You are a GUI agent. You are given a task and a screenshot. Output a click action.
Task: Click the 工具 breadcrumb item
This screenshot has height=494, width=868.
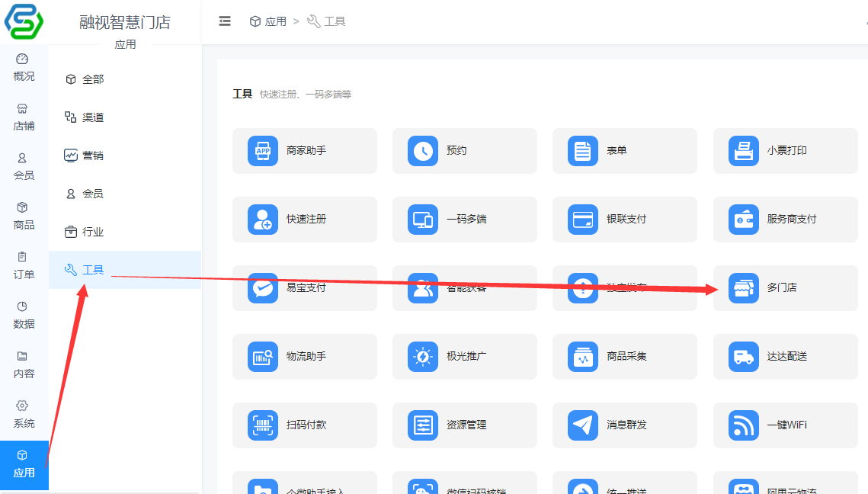(x=327, y=21)
